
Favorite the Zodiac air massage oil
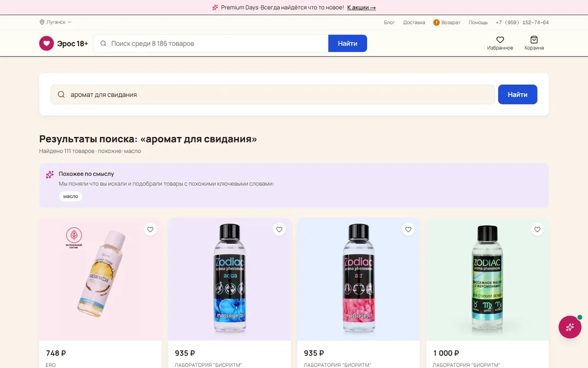point(408,229)
